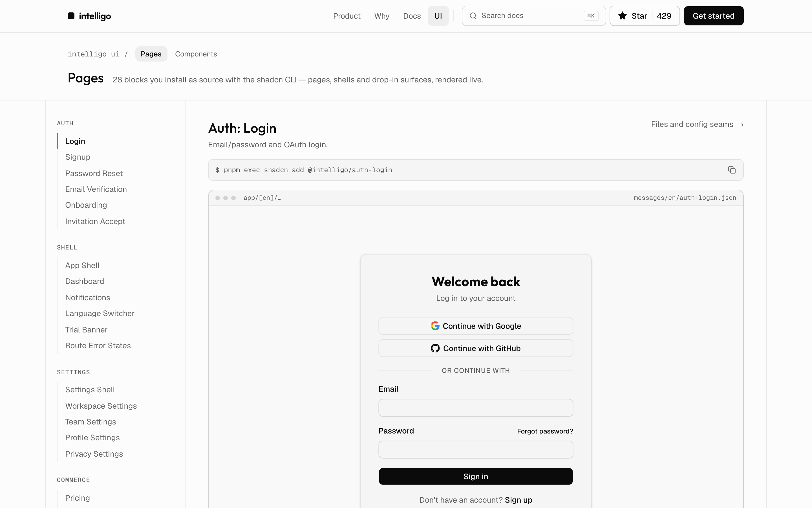Open Language Switcher page
Viewport: 812px width, 508px height.
click(100, 314)
